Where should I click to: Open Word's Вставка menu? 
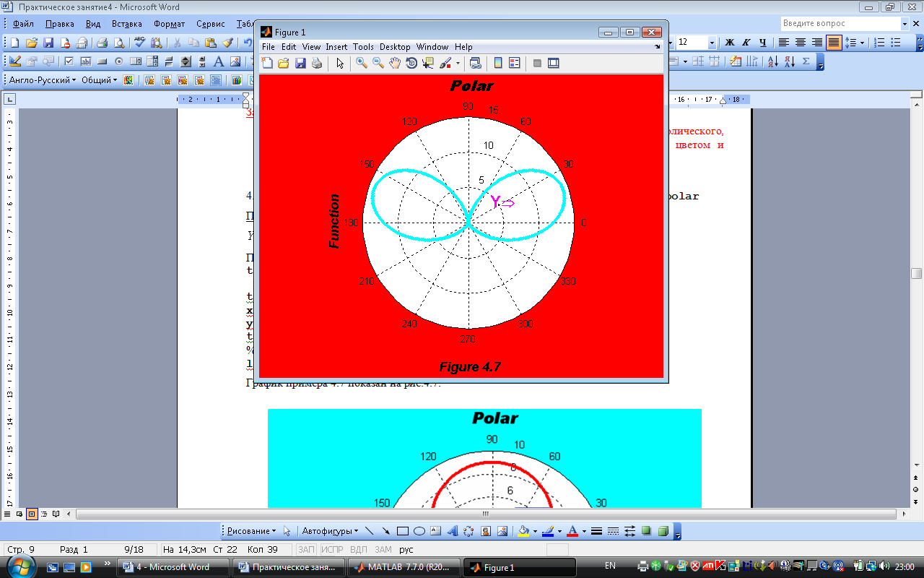click(127, 24)
